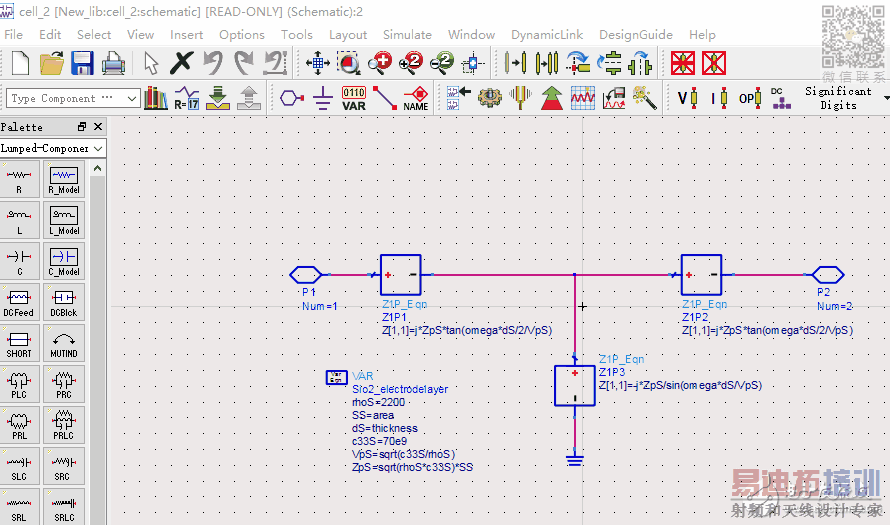Click the Significant Digits button

pos(838,98)
